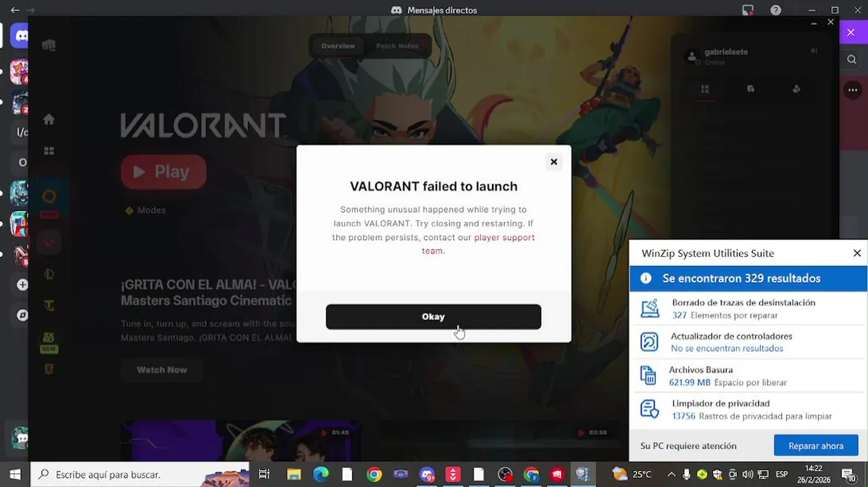Screen dimensions: 868x487
Task: Open Actualizador de controladores entry
Action: (x=748, y=342)
